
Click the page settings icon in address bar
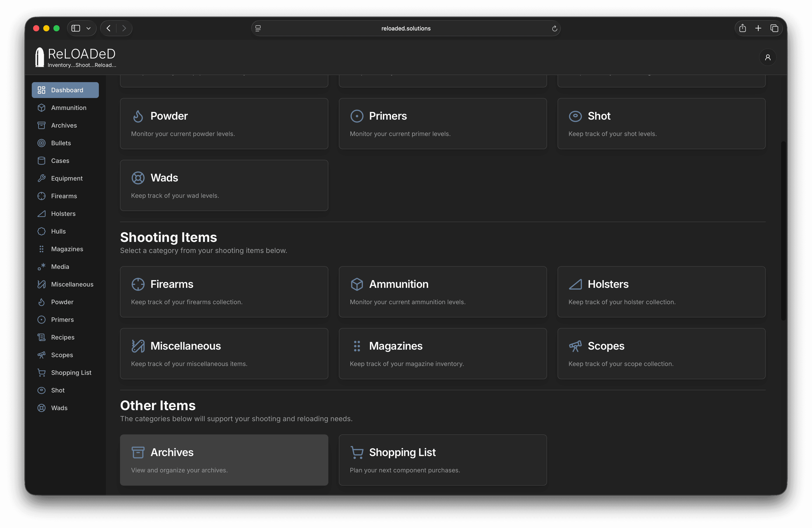[258, 28]
